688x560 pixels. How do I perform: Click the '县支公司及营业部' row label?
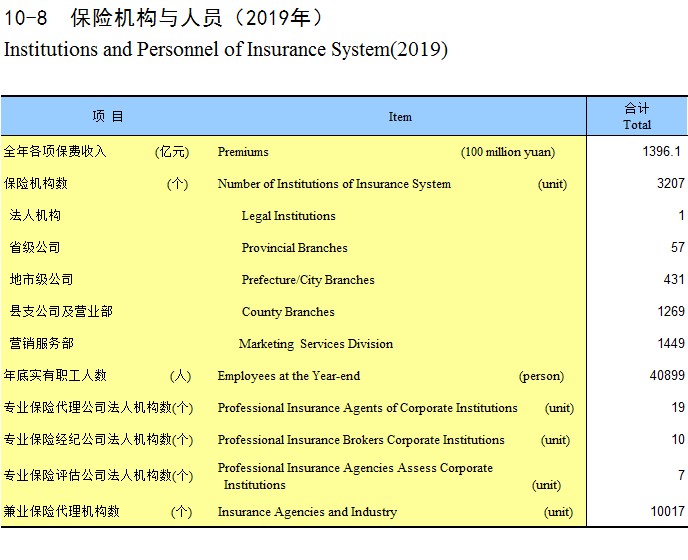coord(61,312)
